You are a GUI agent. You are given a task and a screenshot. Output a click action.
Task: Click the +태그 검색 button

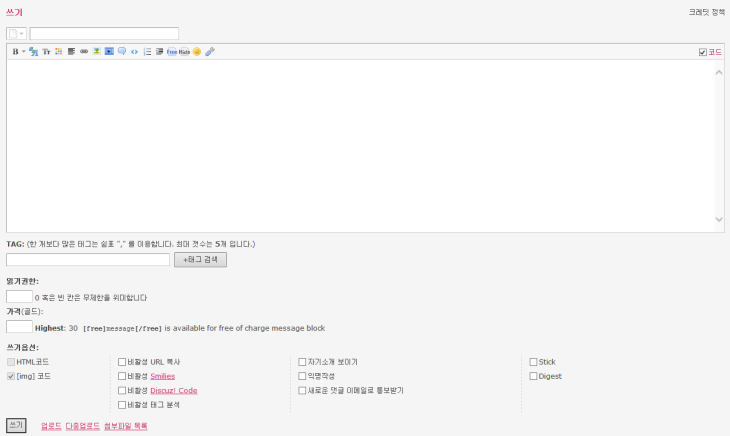tap(200, 260)
